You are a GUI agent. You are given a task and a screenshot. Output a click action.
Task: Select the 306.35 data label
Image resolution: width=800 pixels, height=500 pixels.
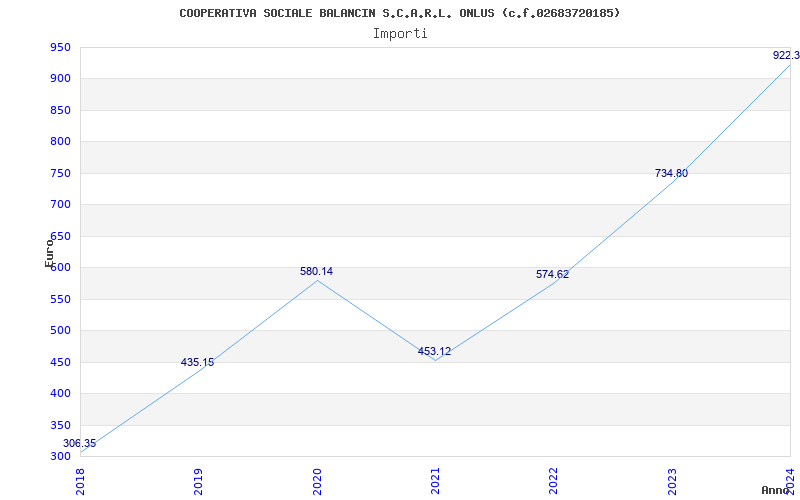(80, 443)
